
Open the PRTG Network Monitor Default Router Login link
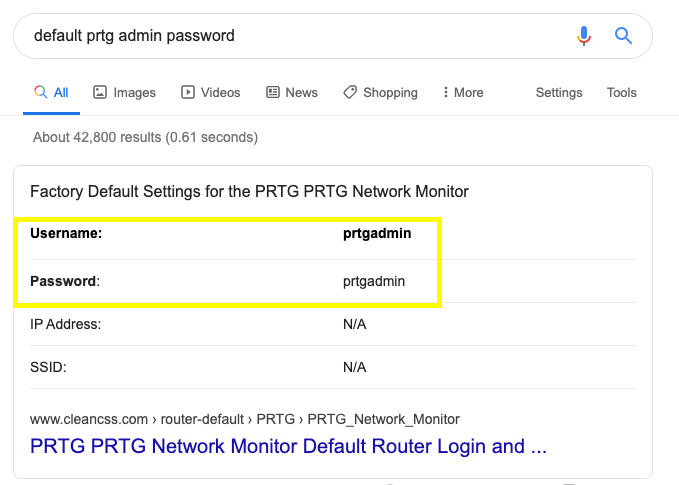coord(288,446)
